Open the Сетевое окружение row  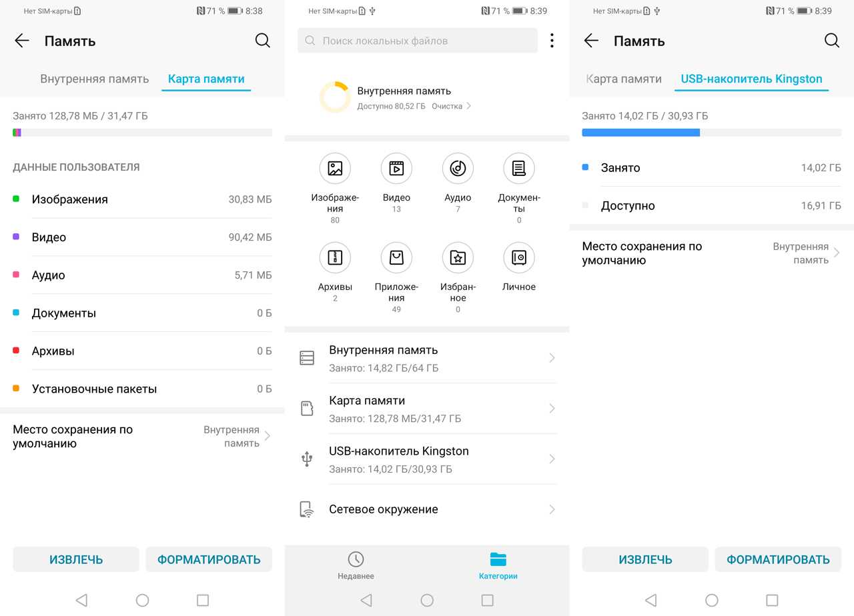(x=427, y=509)
